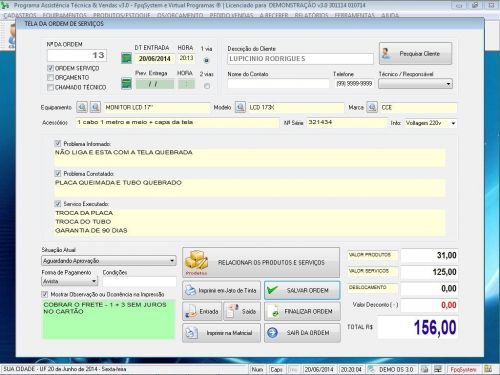
Task: Click the Problema Informado text area
Action: (250, 158)
